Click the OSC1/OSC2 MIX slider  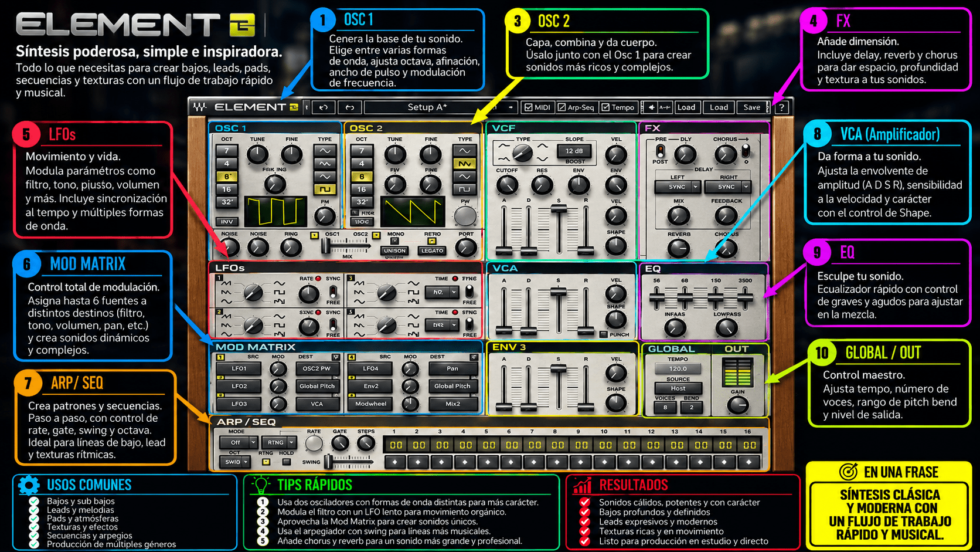tap(347, 247)
